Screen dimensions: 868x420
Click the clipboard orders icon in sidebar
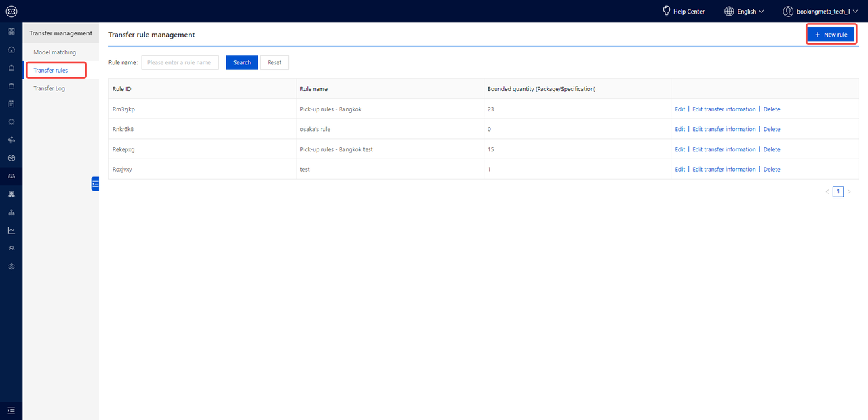click(11, 104)
